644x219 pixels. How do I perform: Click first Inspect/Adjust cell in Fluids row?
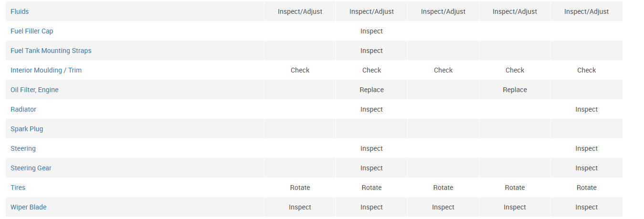point(300,11)
